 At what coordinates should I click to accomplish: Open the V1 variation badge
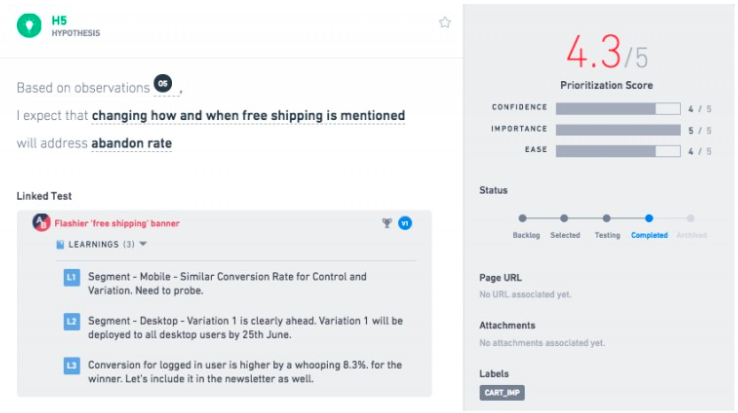pos(405,223)
